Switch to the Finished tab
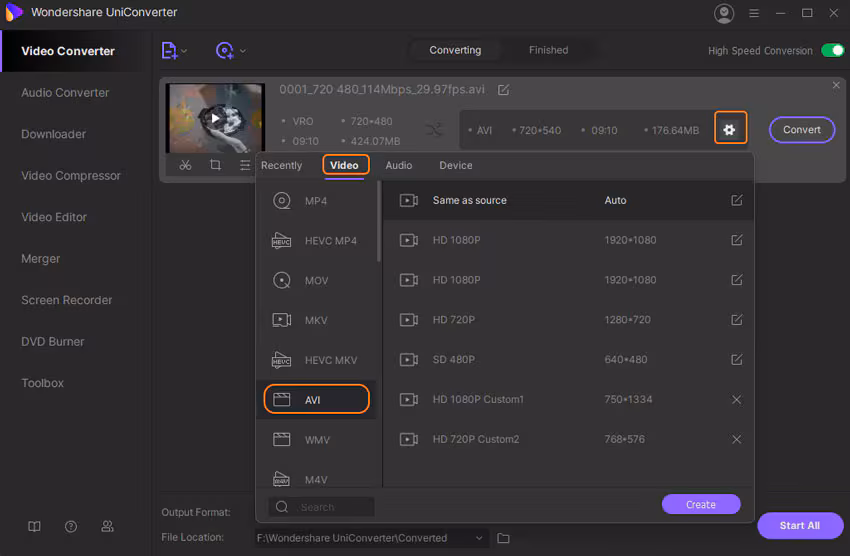 pos(548,50)
